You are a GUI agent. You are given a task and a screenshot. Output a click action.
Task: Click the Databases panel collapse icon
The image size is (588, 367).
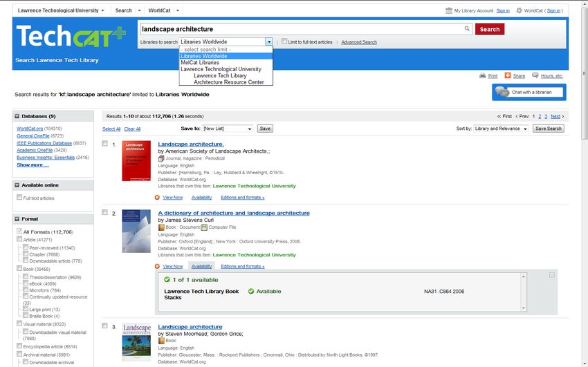17,117
